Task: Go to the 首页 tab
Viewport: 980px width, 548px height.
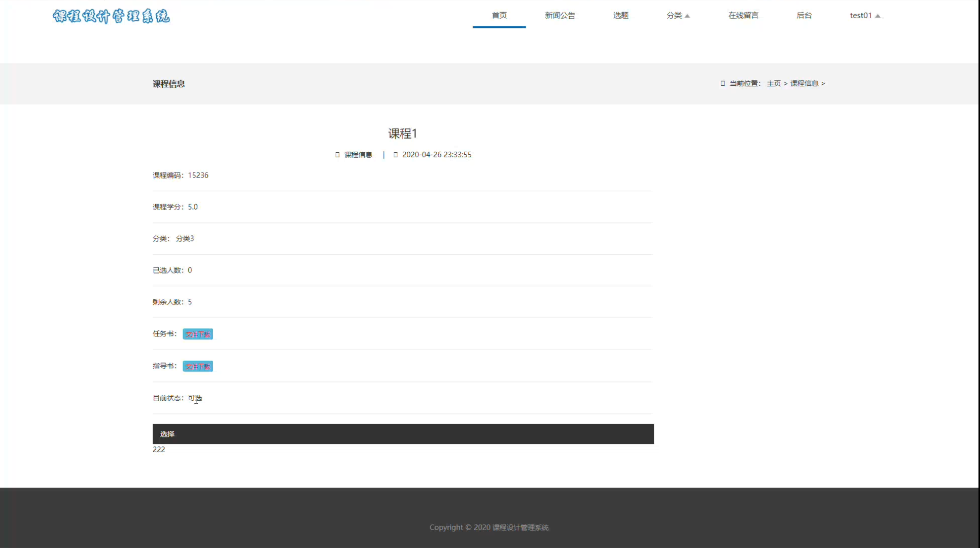Action: click(499, 15)
